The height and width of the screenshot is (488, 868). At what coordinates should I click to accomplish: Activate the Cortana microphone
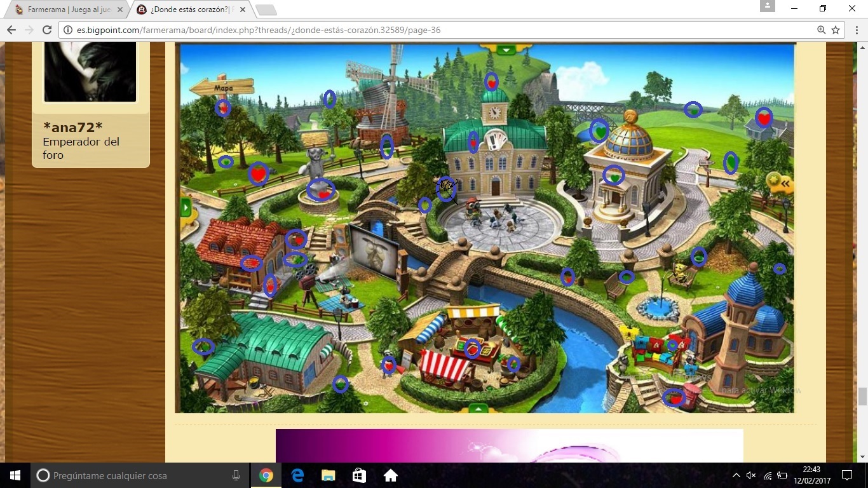click(236, 475)
